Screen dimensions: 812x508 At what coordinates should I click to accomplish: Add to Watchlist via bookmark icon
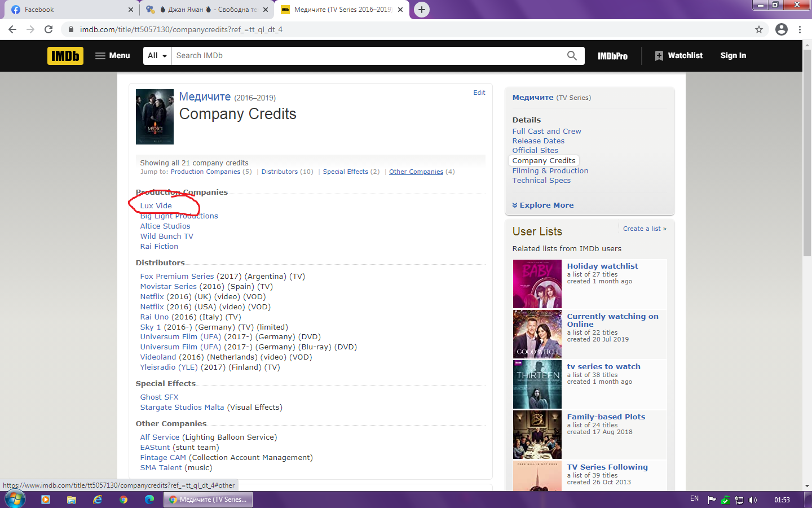click(x=659, y=56)
